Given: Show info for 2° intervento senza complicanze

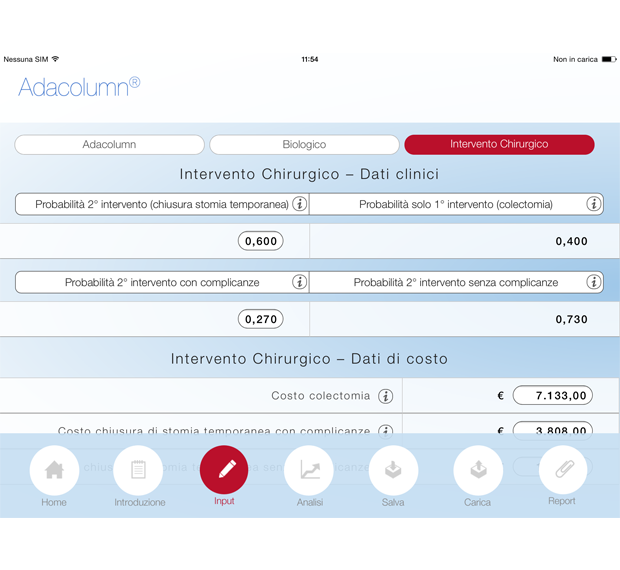Looking at the screenshot, I should pos(594,282).
